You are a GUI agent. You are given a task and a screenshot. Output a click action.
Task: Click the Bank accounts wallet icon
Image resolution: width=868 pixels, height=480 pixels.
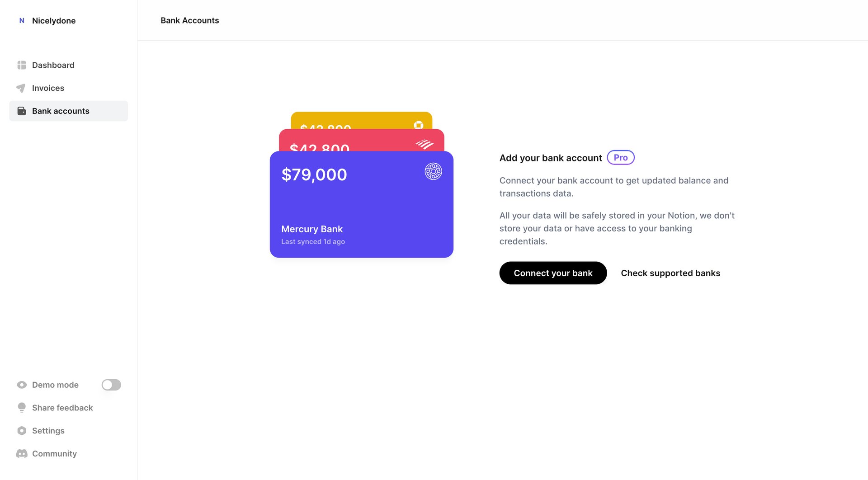pos(21,111)
